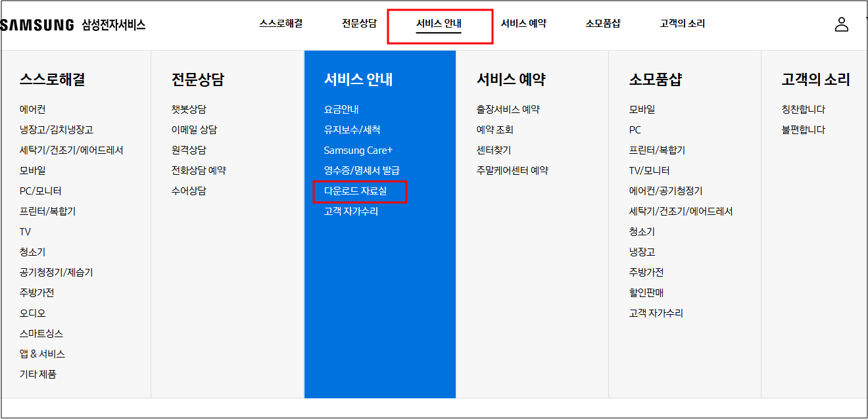868x420 pixels.
Task: Select 프린터/복합기 in the 소모품샵 column
Action: [658, 151]
